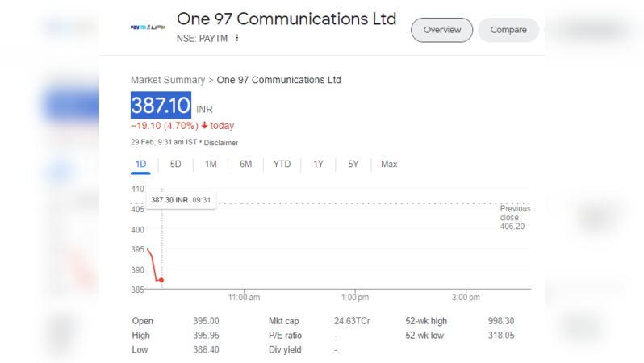This screenshot has height=363, width=644.
Task: Click the red price point on chart
Action: point(161,280)
